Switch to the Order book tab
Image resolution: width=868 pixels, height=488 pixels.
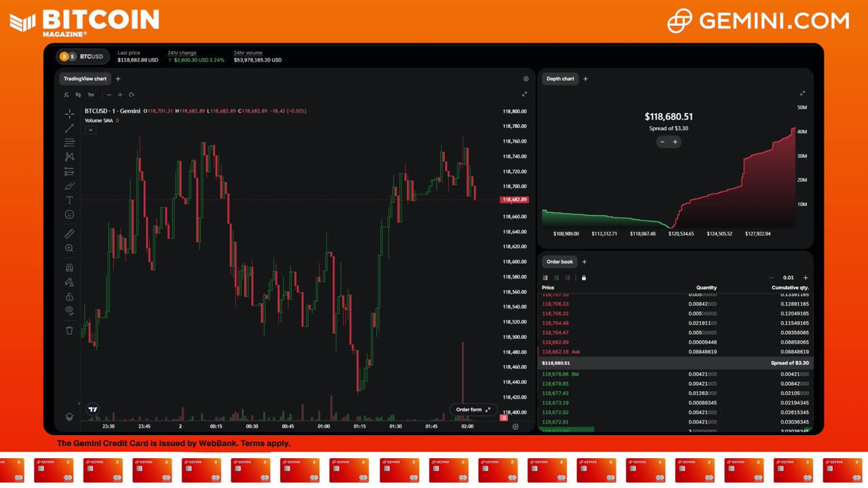tap(559, 262)
